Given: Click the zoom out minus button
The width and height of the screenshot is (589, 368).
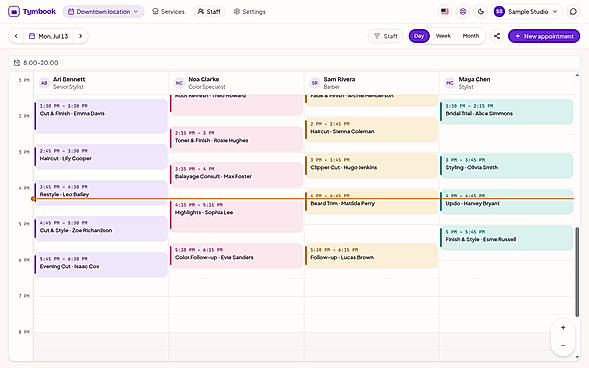Looking at the screenshot, I should (x=563, y=345).
